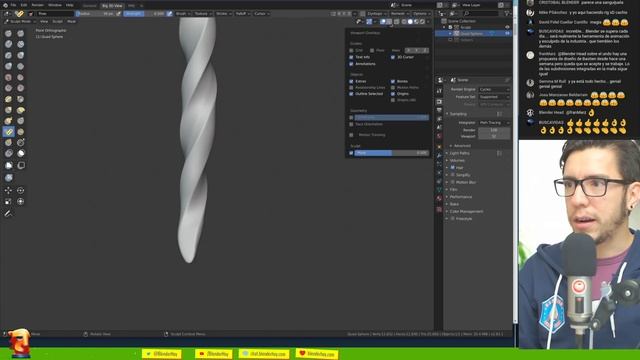Select the Nudge sculpt brush
Screen dimensions: 640x360
pyautogui.click(x=21, y=131)
